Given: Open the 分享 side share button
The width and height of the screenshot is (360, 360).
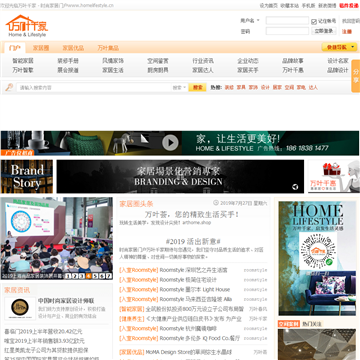Looking at the screenshot, I should (x=356, y=76).
